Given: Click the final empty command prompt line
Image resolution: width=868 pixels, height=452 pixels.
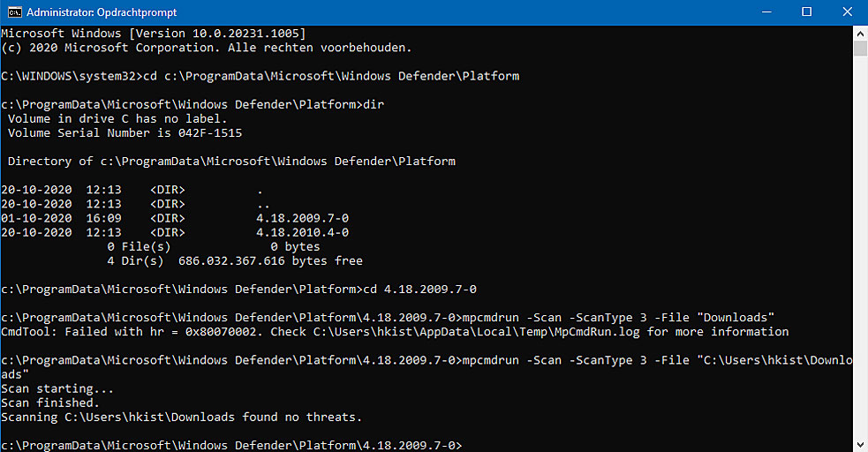Looking at the screenshot, I should coord(231,445).
